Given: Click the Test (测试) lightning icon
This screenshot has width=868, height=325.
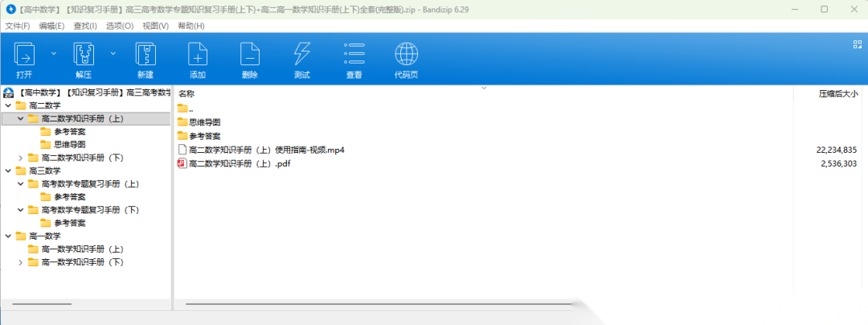Looking at the screenshot, I should coord(302,55).
